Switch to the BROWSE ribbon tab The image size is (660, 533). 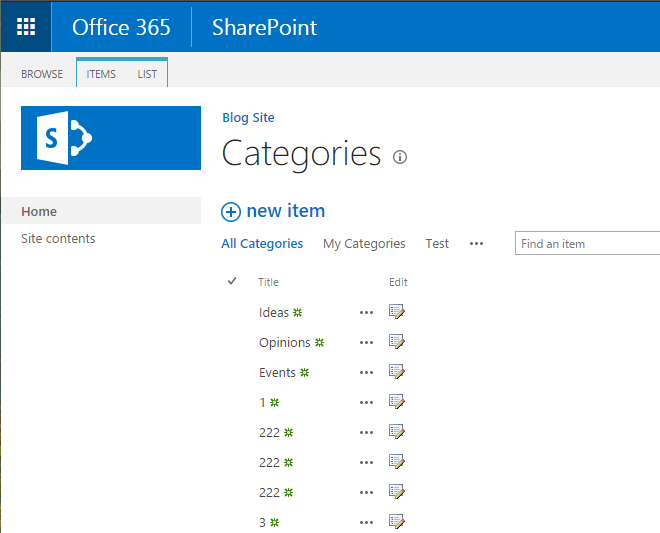pos(42,74)
